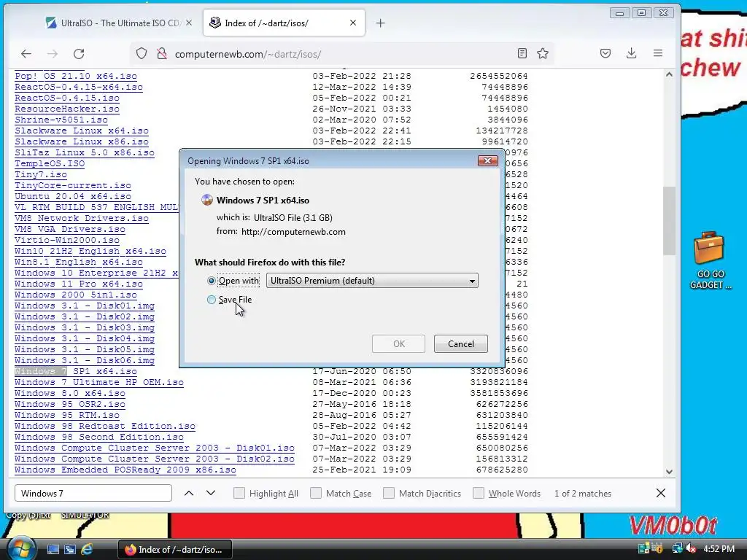Image resolution: width=747 pixels, height=560 pixels.
Task: Expand the UltraISO Premium application dropdown
Action: [372, 281]
